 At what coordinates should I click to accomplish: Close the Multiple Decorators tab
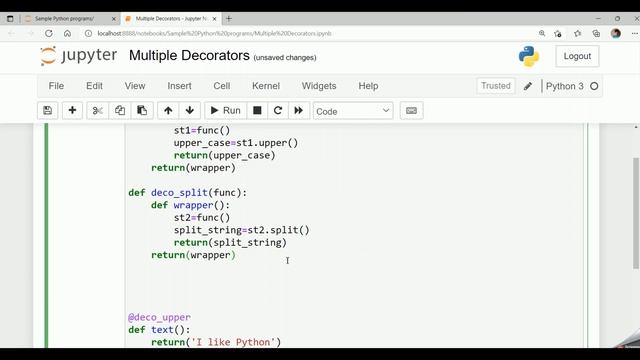click(214, 19)
